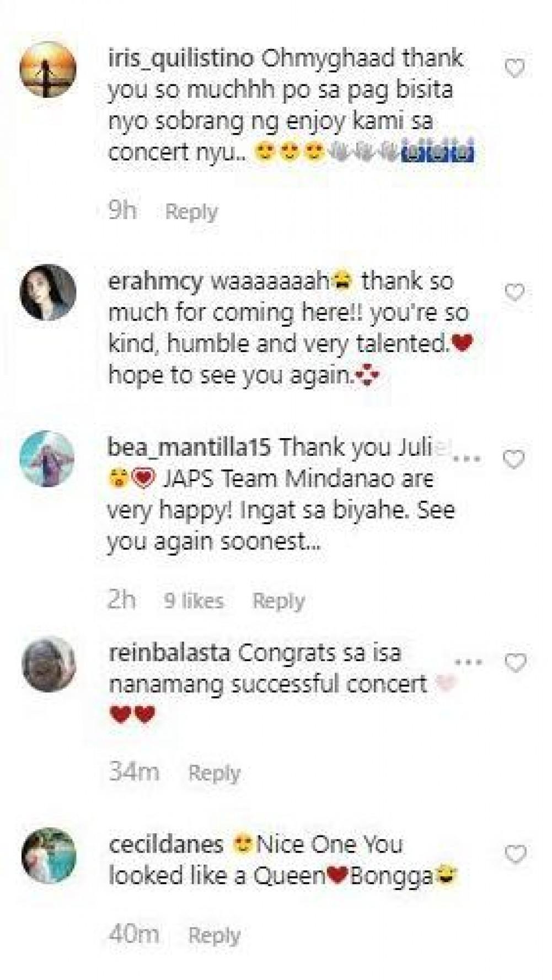
Task: View the 9 likes on bea_mantilla15's comment
Action: pos(194,601)
